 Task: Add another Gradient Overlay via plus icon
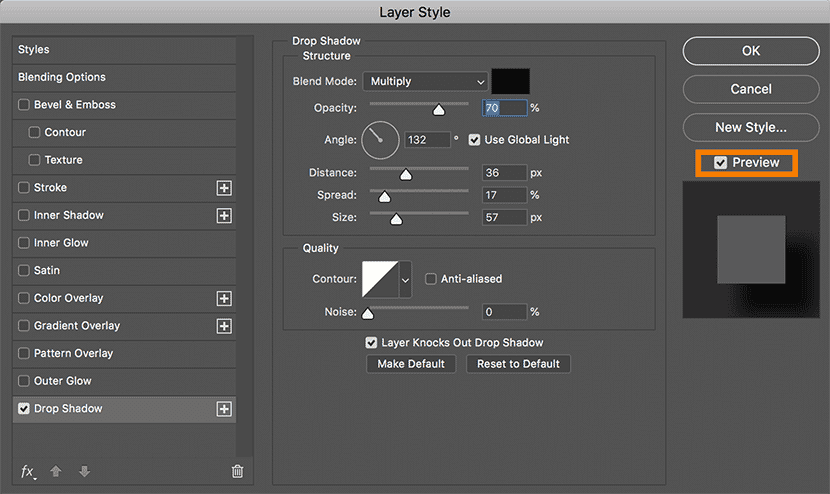(224, 326)
